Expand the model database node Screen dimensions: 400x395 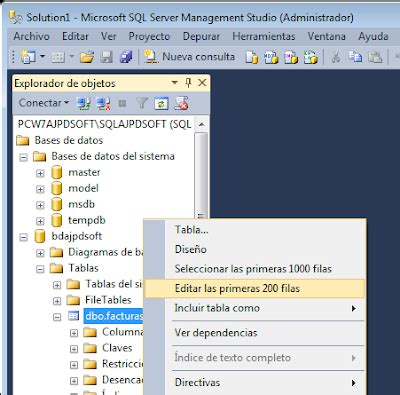click(40, 189)
